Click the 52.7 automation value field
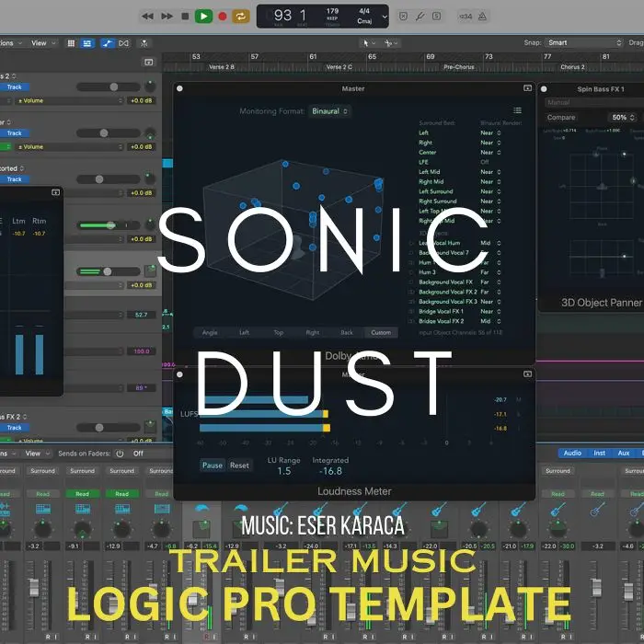This screenshot has height=644, width=644. click(141, 315)
